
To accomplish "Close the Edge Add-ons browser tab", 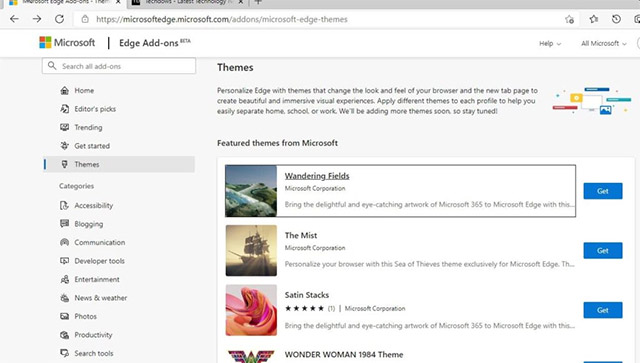I will pyautogui.click(x=118, y=2).
